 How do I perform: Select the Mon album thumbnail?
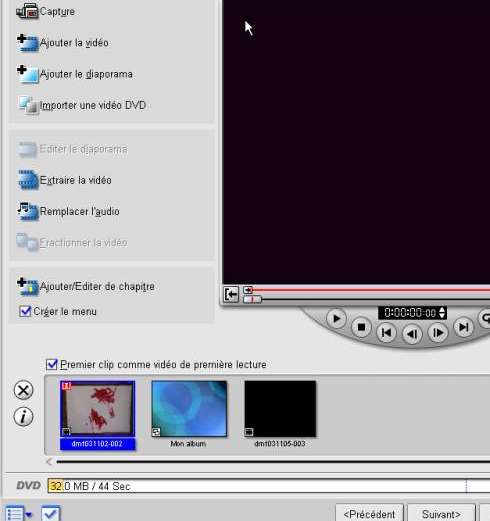pyautogui.click(x=189, y=409)
